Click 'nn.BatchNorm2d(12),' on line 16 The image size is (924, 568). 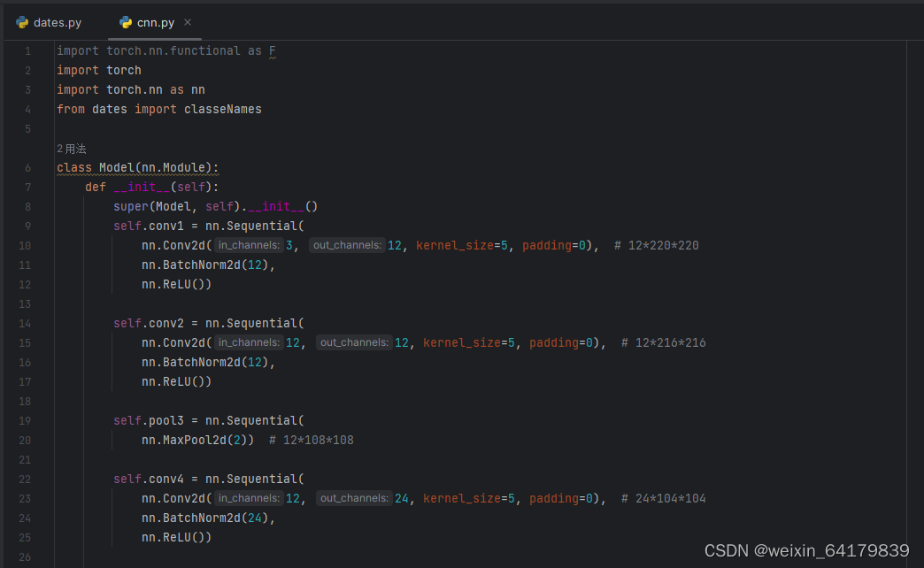point(209,362)
